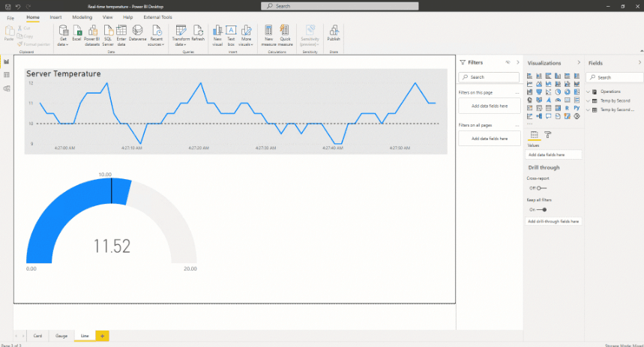This screenshot has height=347, width=644.
Task: Pick the Area chart visualization icon
Action: click(x=539, y=84)
